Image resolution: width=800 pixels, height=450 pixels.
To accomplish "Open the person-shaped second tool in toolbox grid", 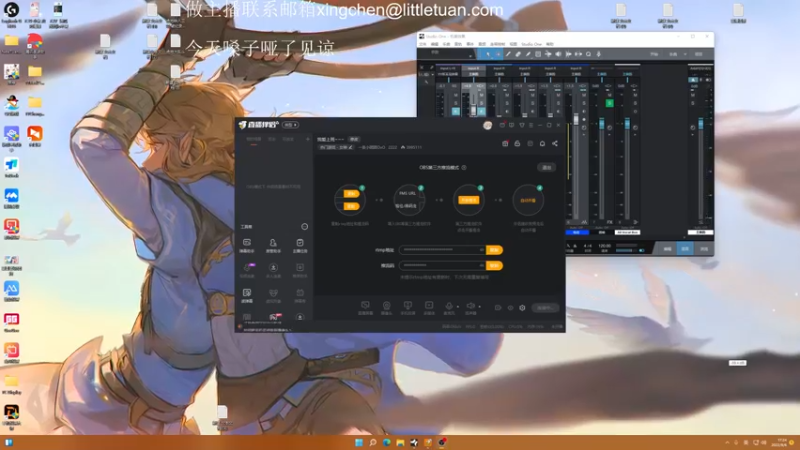I will pyautogui.click(x=273, y=242).
